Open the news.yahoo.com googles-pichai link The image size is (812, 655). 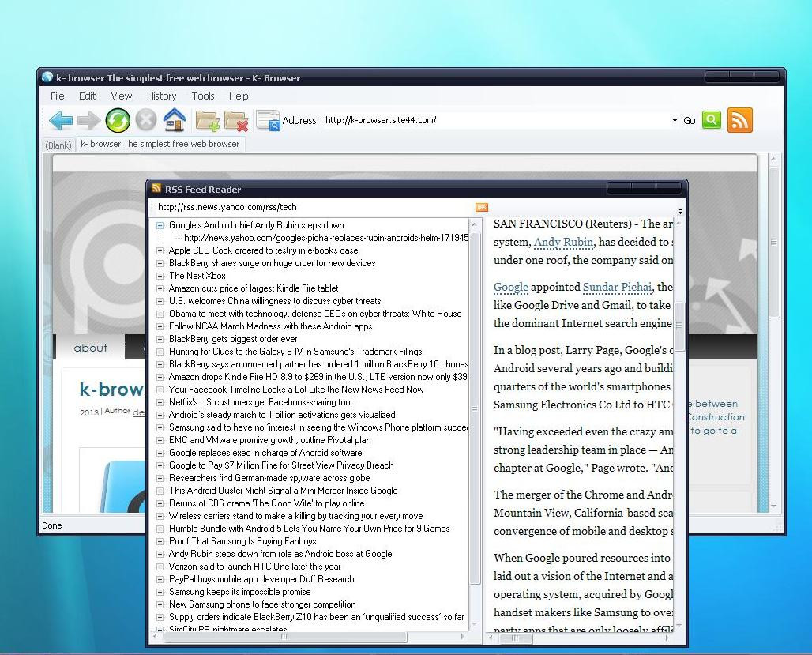pyautogui.click(x=325, y=238)
